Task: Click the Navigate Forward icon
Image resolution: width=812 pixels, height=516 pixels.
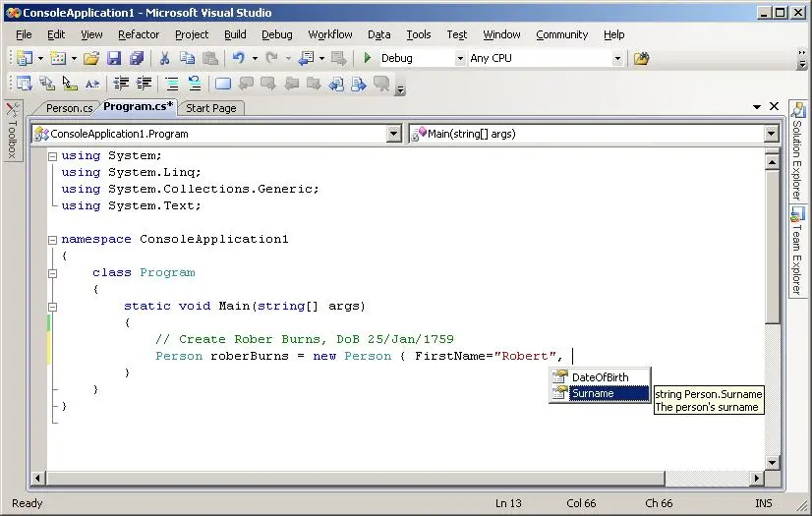Action: tap(339, 58)
